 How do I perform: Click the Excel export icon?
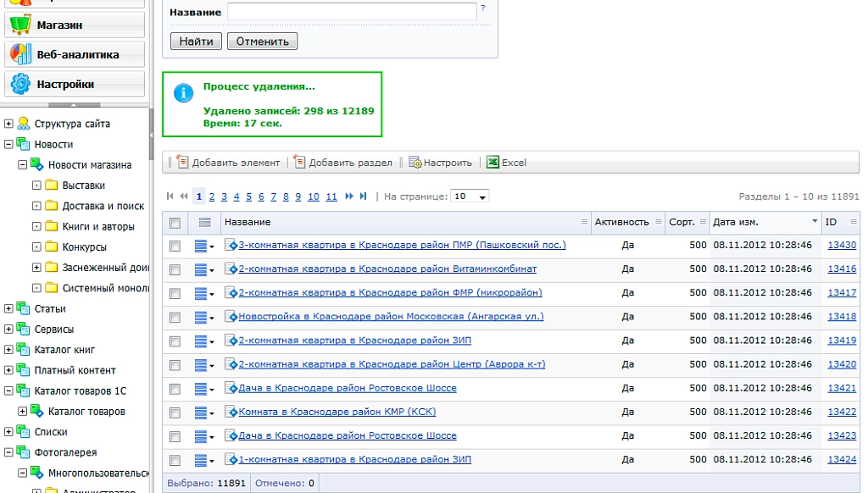(x=492, y=162)
